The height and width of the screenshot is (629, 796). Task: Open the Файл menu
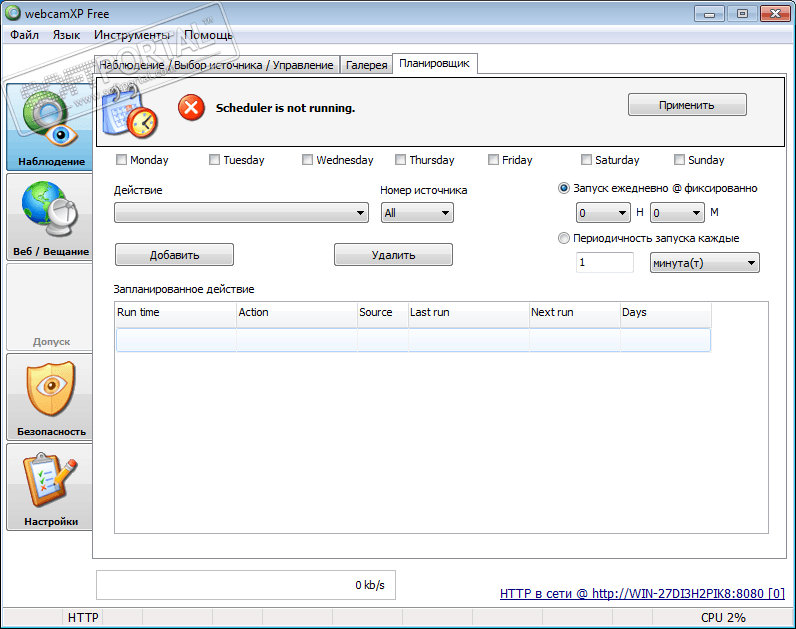[x=24, y=35]
